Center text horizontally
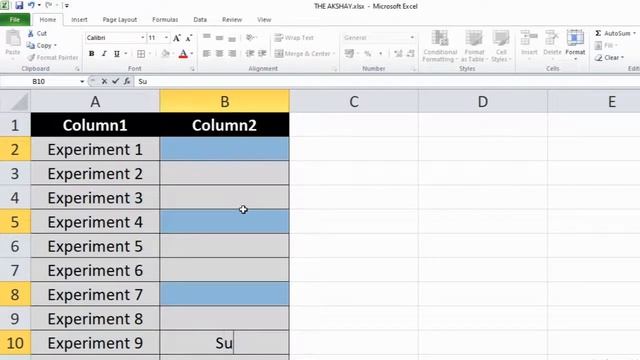The image size is (640, 360). pos(220,53)
